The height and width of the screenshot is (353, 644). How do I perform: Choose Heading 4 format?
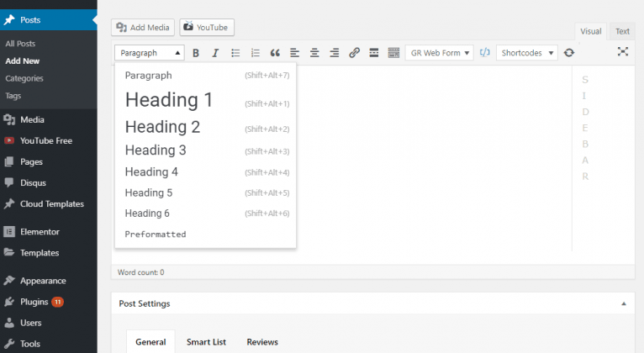tap(205, 172)
